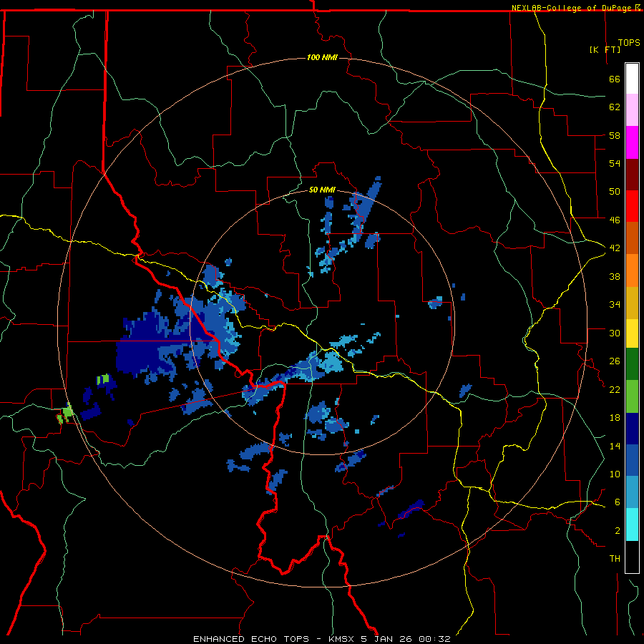Click the yellow 30 kft legend swatch
Screen dimensions: 644x644
pos(632,333)
